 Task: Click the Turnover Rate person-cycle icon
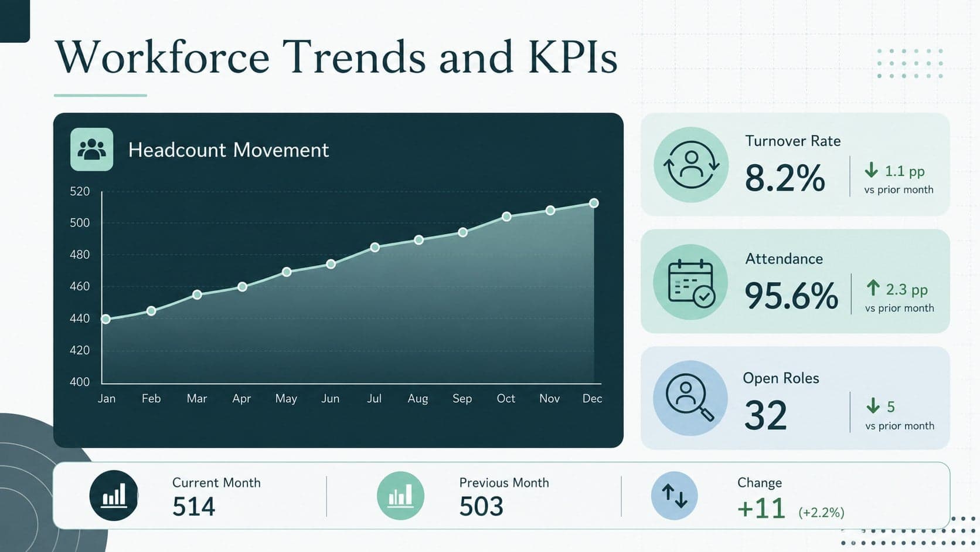pos(691,165)
